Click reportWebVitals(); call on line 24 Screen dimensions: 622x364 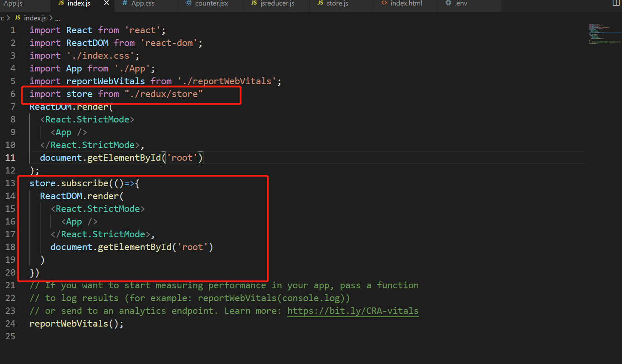77,324
